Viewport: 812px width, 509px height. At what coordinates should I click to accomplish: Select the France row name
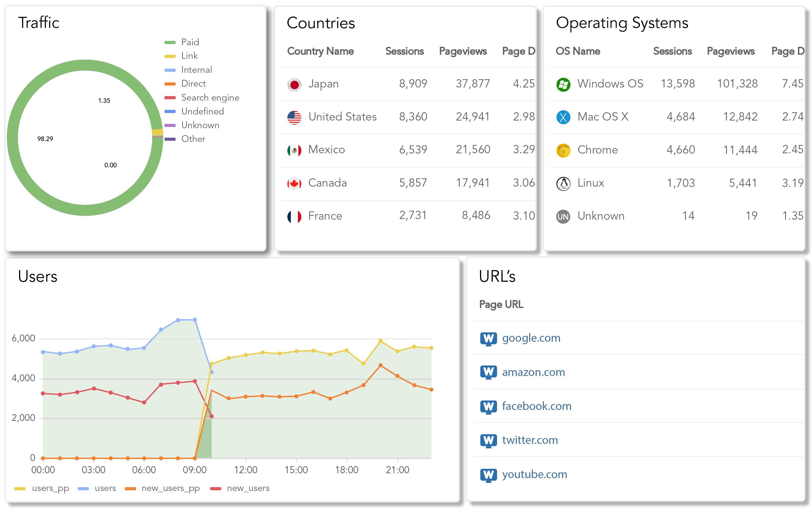[325, 216]
